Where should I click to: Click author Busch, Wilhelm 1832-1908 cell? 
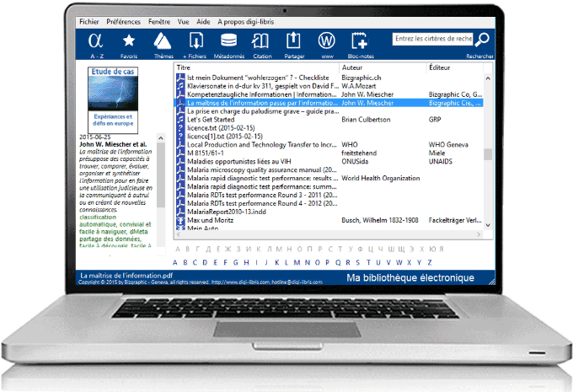point(380,221)
